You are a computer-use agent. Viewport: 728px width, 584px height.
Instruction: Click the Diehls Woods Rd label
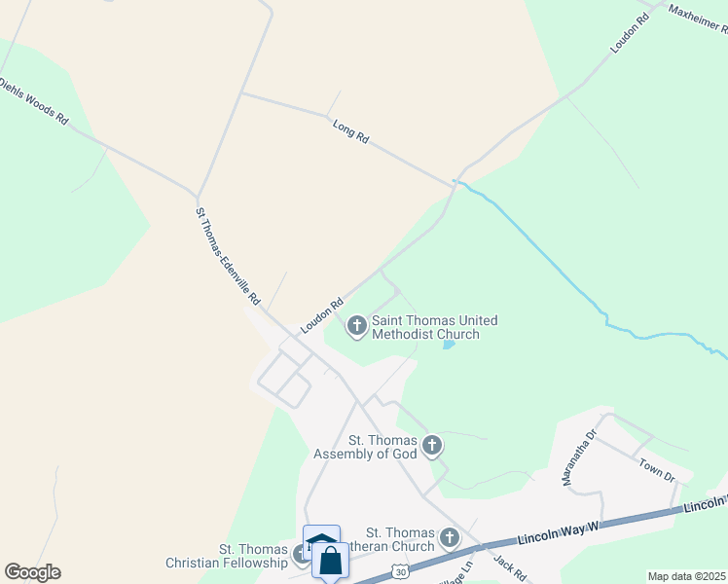(x=33, y=101)
